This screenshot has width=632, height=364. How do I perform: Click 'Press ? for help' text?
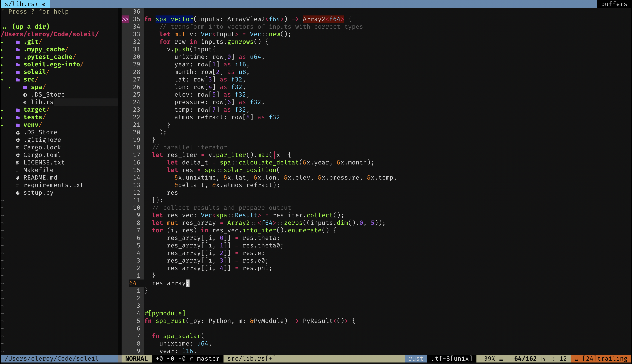(x=39, y=12)
